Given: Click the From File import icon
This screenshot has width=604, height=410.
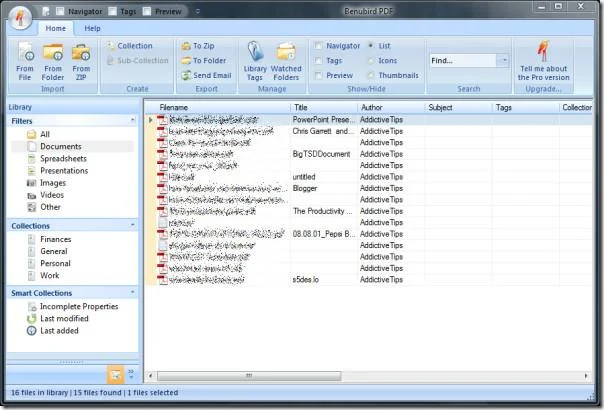Looking at the screenshot, I should point(25,61).
